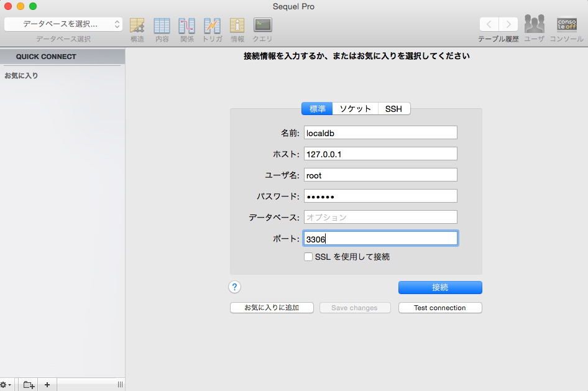588x391 pixels.
Task: Switch to the SSH connection tab
Action: [393, 109]
